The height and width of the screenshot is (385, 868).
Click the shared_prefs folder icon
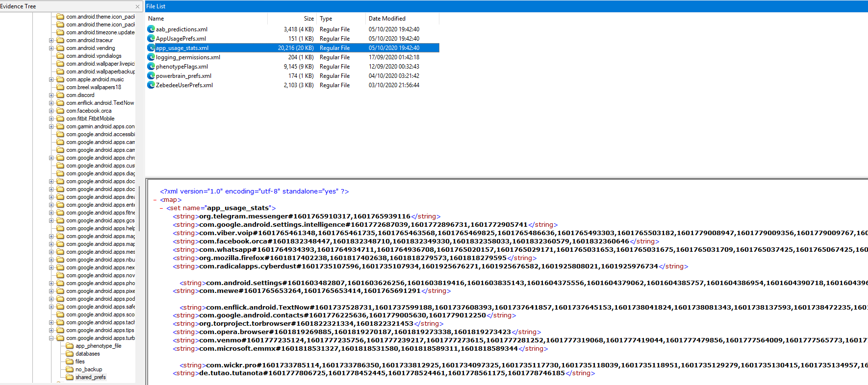70,377
